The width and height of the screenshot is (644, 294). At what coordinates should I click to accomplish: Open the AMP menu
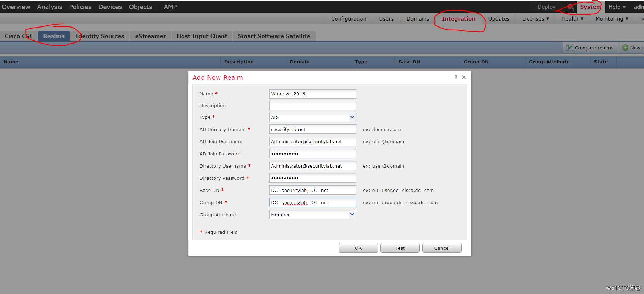(x=170, y=7)
